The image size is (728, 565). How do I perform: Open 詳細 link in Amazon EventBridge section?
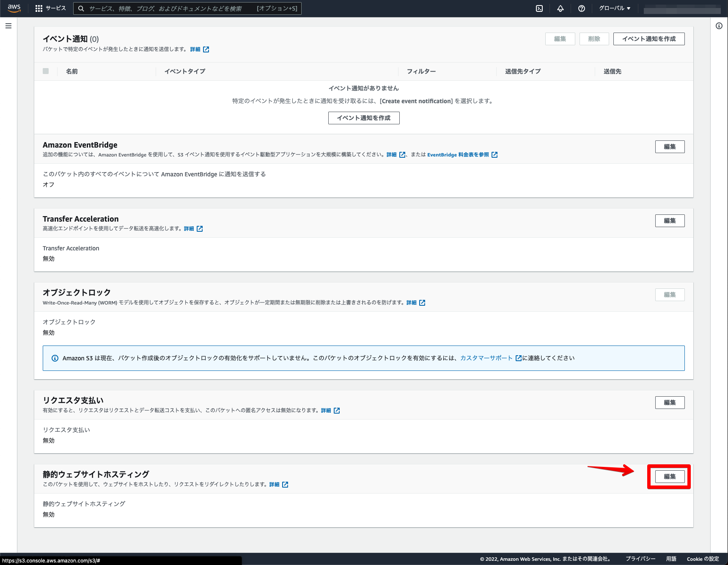click(x=391, y=155)
